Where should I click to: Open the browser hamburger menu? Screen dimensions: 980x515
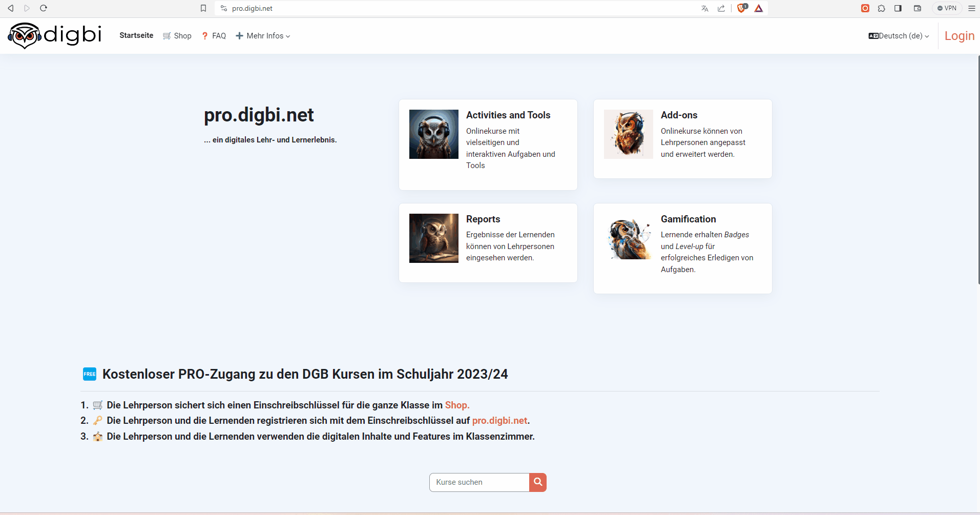pyautogui.click(x=971, y=8)
